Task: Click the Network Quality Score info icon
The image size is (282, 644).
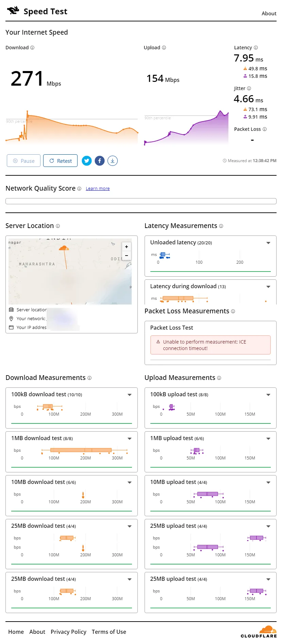Action: [x=79, y=189]
